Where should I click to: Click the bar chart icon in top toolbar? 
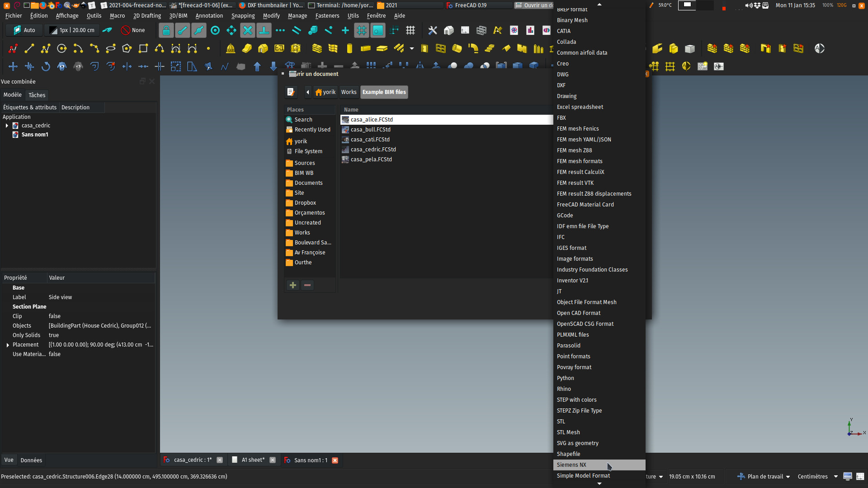click(x=530, y=30)
